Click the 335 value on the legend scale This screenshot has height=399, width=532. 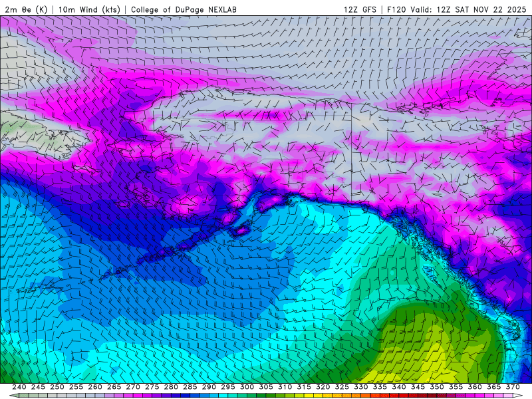(x=380, y=387)
